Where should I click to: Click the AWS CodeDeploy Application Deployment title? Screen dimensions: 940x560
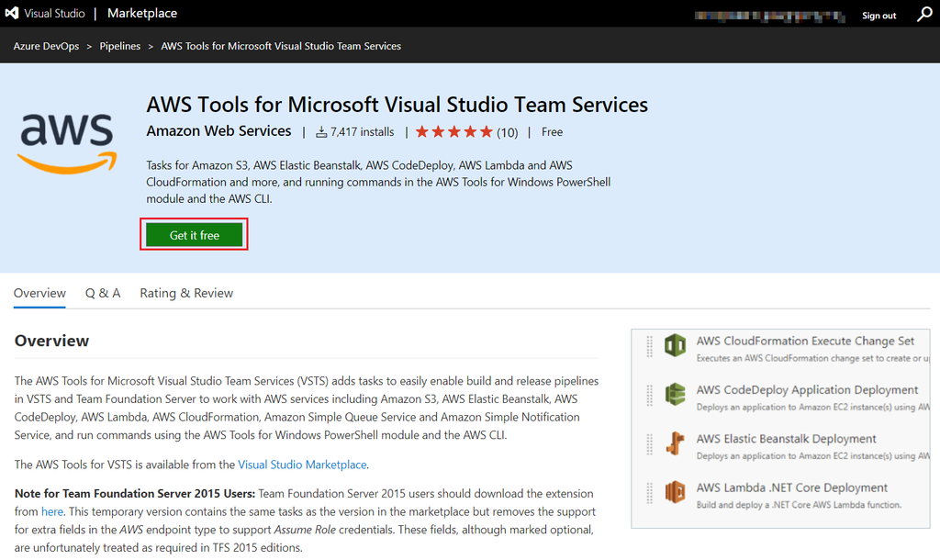(x=807, y=390)
